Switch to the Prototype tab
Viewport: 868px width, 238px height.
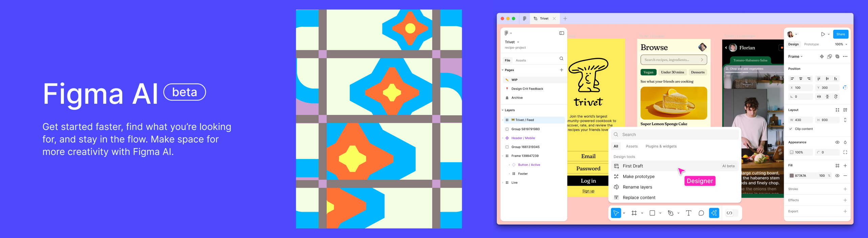[x=811, y=44]
